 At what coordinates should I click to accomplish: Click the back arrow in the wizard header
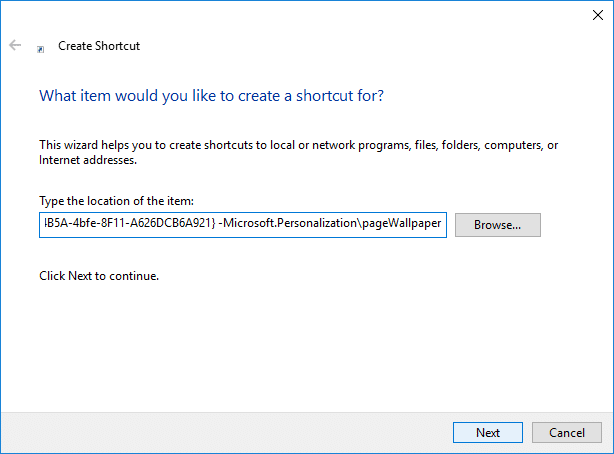[15, 46]
